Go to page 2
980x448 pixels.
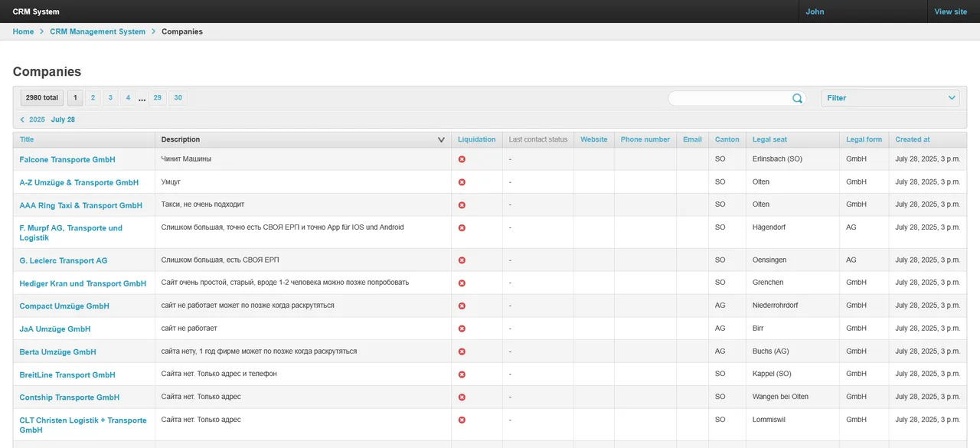[93, 98]
